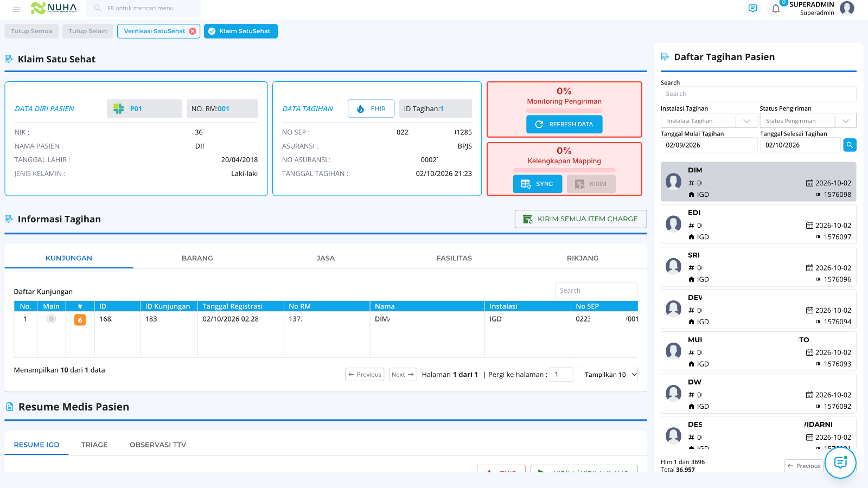Open the TRIAGE resume tab
Viewport: 868px width, 488px height.
(x=94, y=445)
